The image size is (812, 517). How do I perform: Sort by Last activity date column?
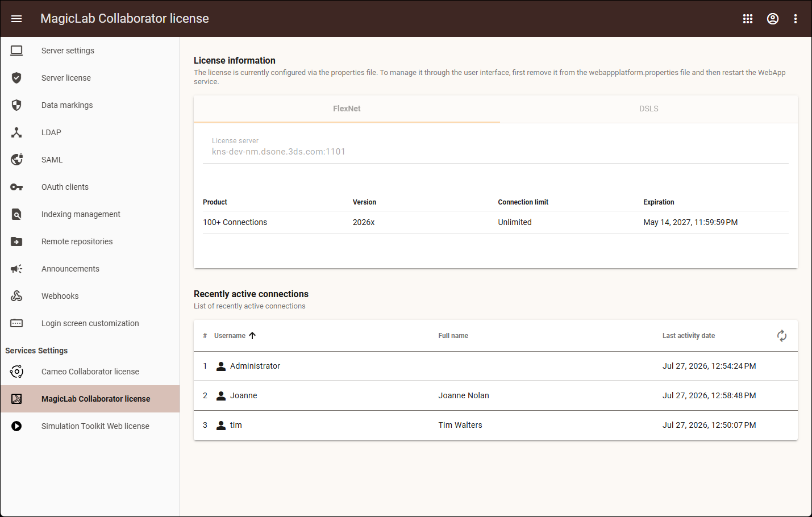(x=689, y=336)
